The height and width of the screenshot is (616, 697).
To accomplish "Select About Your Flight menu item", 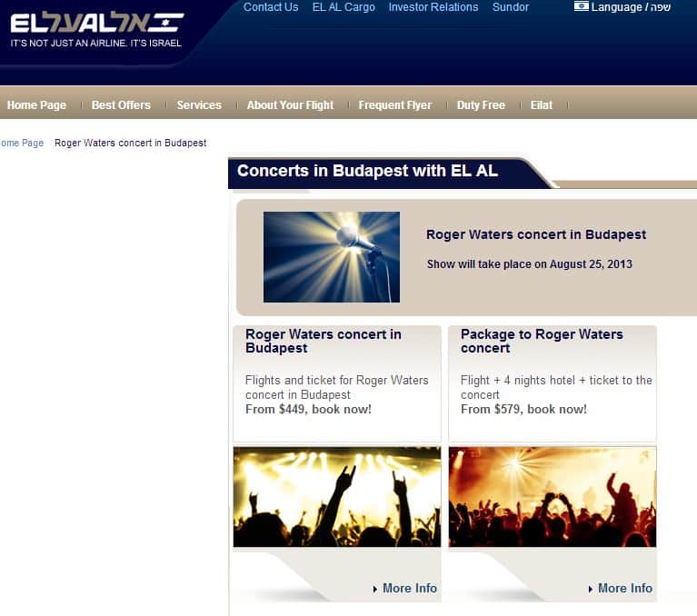I will point(290,105).
